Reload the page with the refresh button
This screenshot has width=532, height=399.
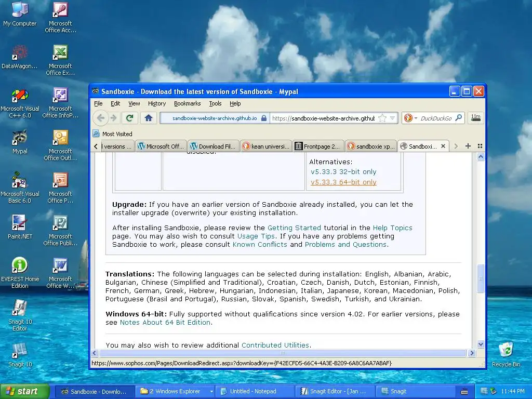129,118
